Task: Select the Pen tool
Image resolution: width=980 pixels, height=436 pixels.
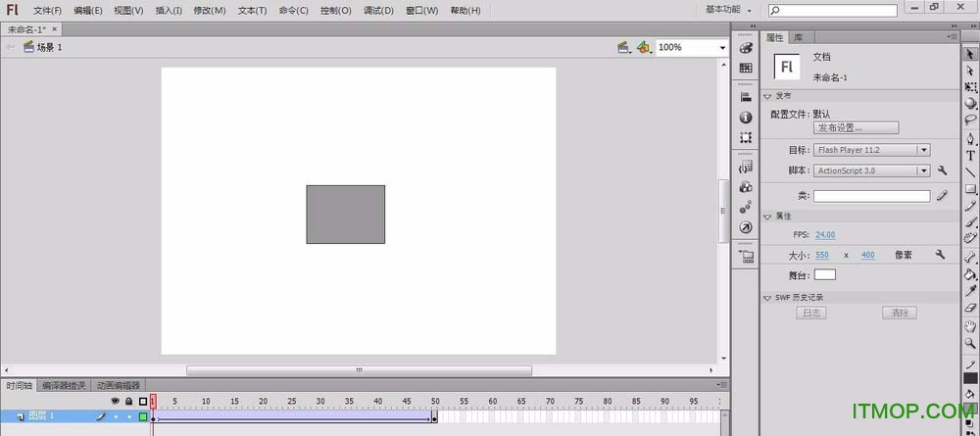Action: pos(970,139)
